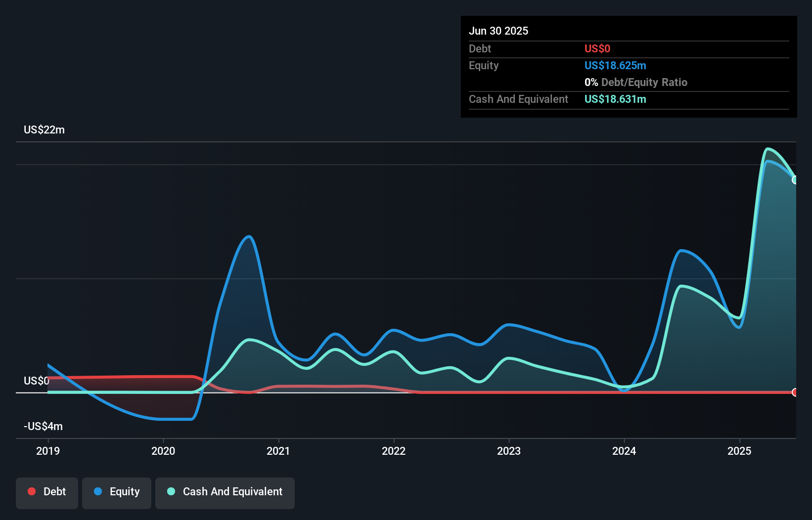Click the blue Equity legend dot icon
Screen dimensions: 812x520
(x=99, y=491)
